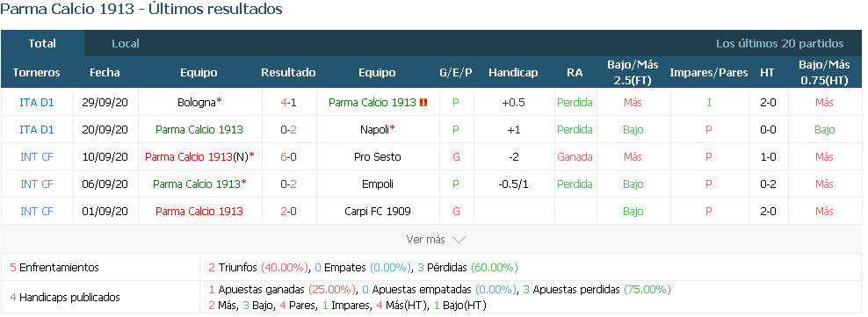Click the Ver más text link
Image resolution: width=868 pixels, height=317 pixels.
pos(425,240)
